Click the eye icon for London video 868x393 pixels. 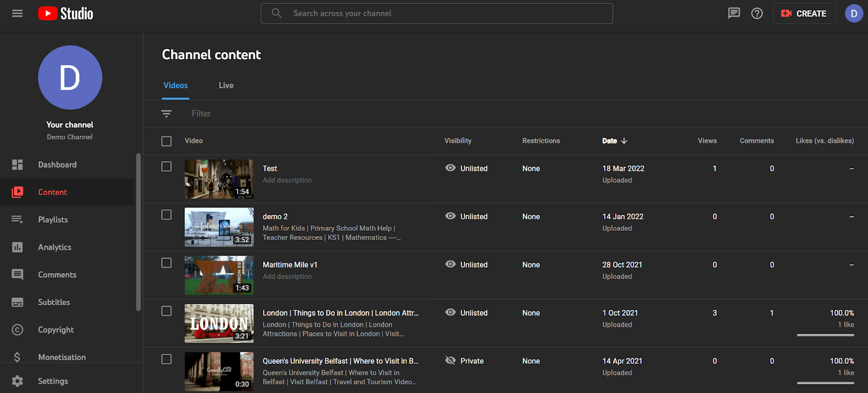(x=450, y=312)
